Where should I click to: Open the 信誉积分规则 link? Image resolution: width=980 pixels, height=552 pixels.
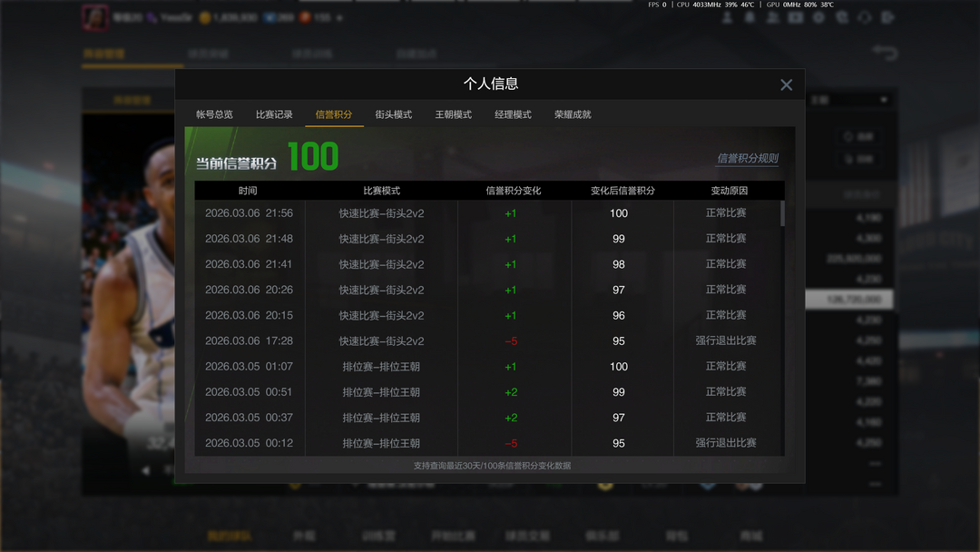coord(747,158)
